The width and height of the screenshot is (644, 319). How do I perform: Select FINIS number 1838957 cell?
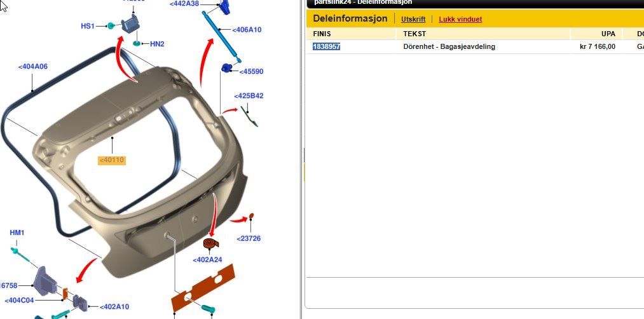(x=327, y=46)
